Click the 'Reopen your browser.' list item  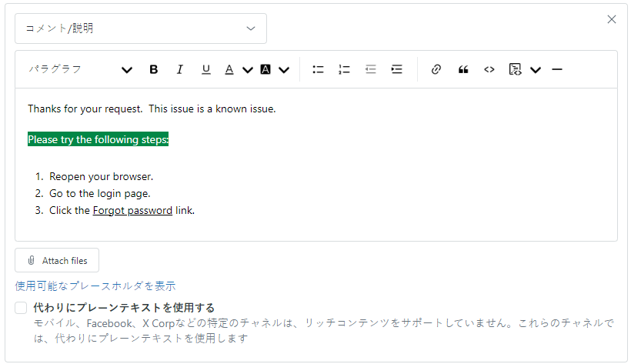click(101, 177)
